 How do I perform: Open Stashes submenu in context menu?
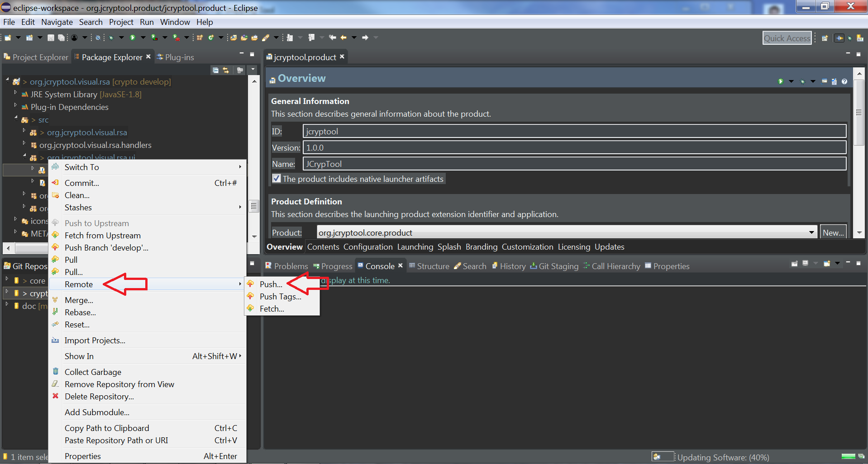point(147,207)
